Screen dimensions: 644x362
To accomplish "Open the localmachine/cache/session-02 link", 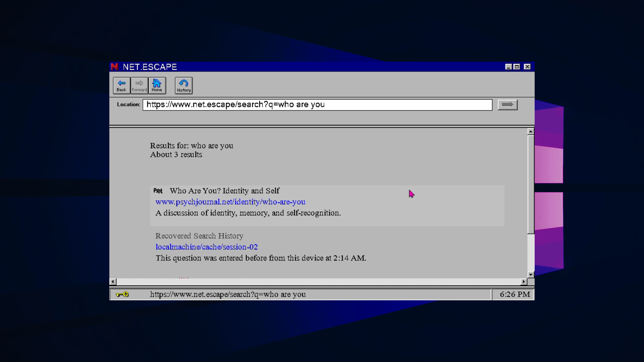I will tap(206, 247).
